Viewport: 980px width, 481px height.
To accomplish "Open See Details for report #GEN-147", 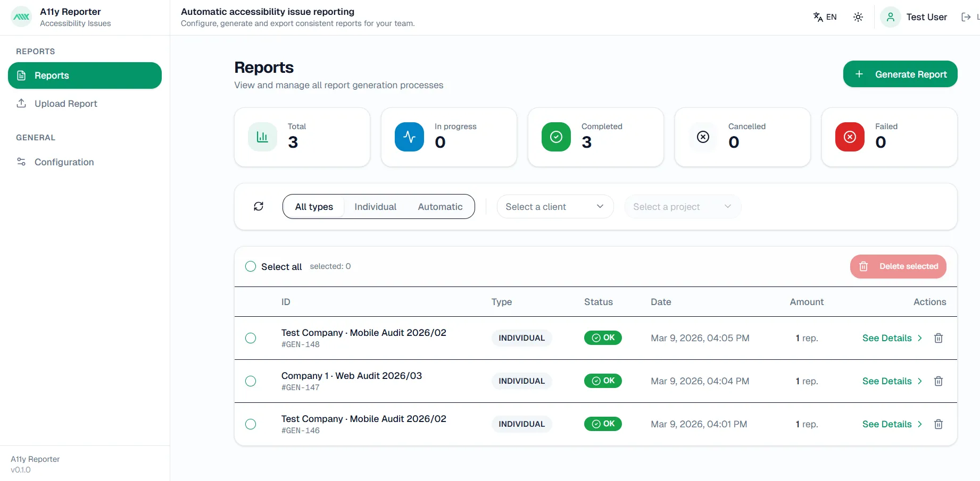I will point(892,381).
